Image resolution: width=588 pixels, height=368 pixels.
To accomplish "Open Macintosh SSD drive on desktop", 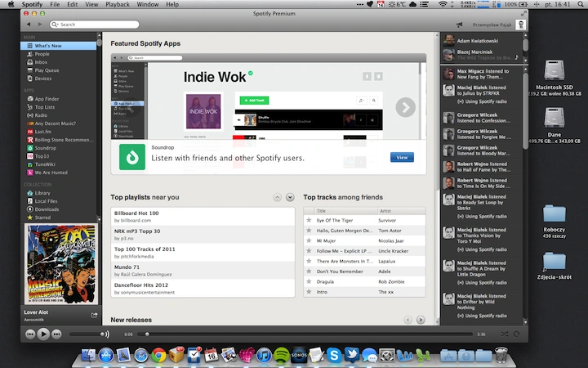I will 555,78.
